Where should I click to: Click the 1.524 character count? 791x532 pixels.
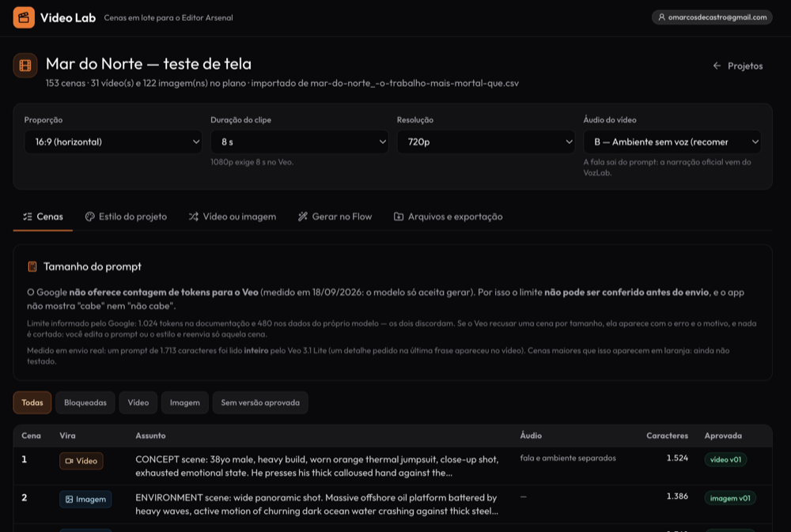click(x=677, y=458)
